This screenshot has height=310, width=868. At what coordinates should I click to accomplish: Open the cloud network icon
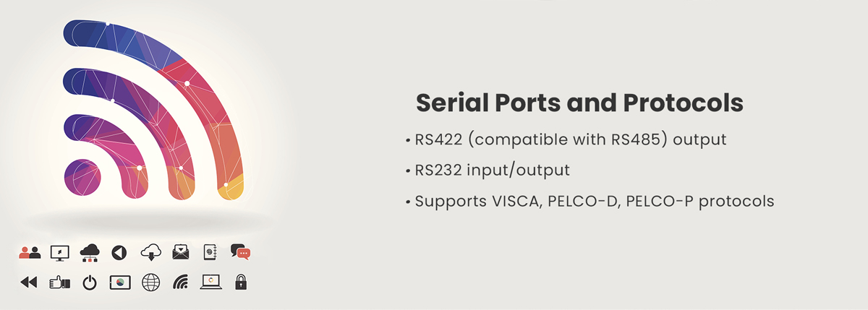coord(89,252)
